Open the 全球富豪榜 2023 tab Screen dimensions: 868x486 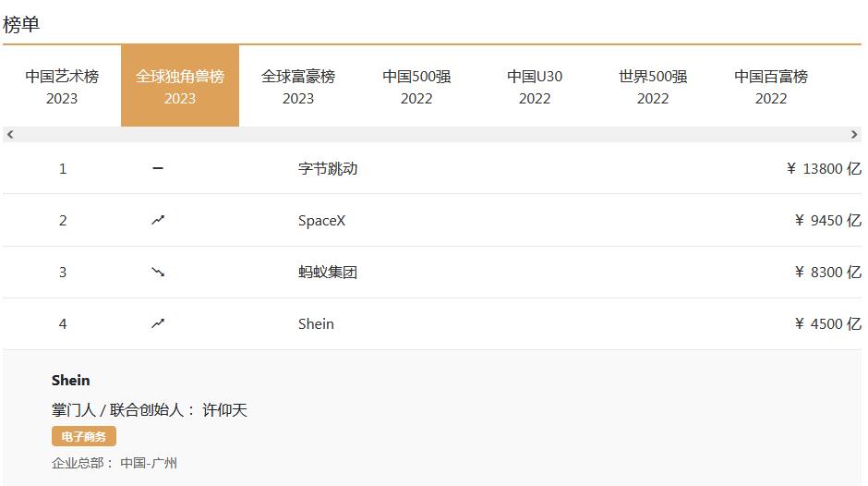pyautogui.click(x=298, y=86)
